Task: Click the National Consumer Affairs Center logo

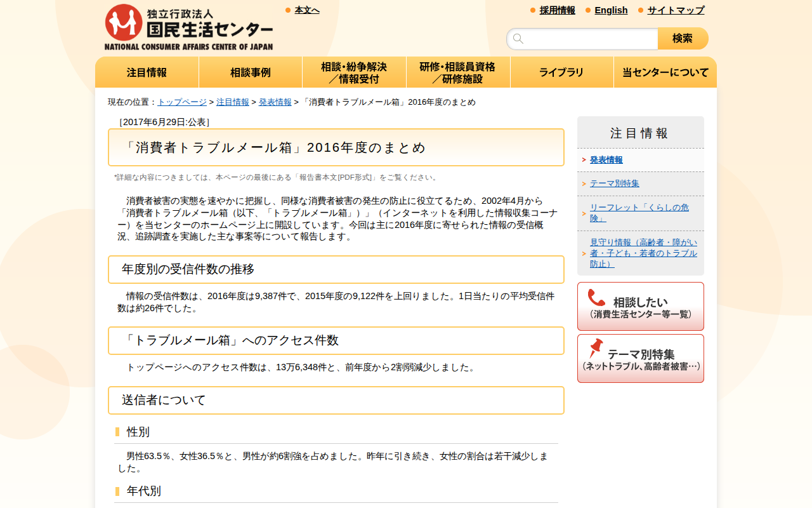Action: [188, 27]
